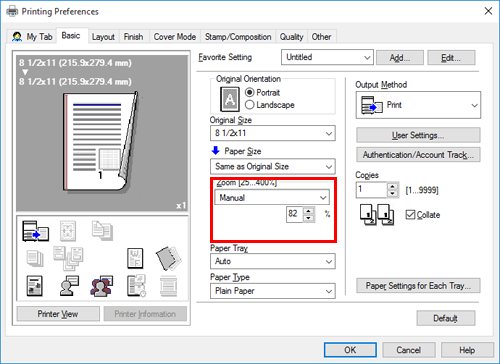Click the newspaper-style document quality icon
Screen dimensions: 500x364
click(x=34, y=286)
